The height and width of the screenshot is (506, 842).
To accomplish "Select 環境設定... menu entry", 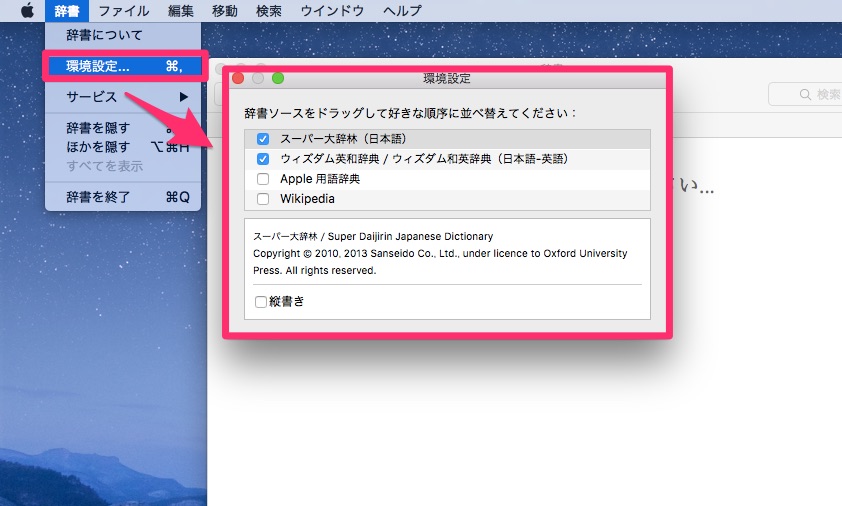I will tap(125, 66).
